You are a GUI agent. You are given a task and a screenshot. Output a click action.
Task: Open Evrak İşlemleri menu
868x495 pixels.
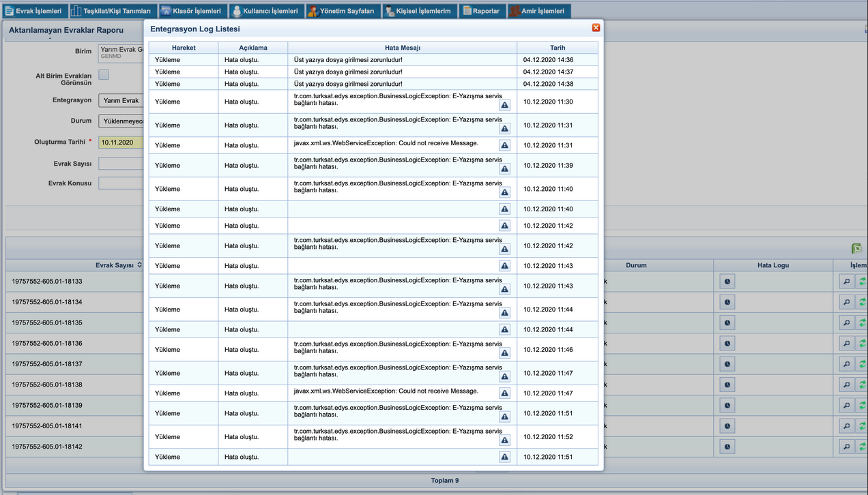tap(34, 11)
